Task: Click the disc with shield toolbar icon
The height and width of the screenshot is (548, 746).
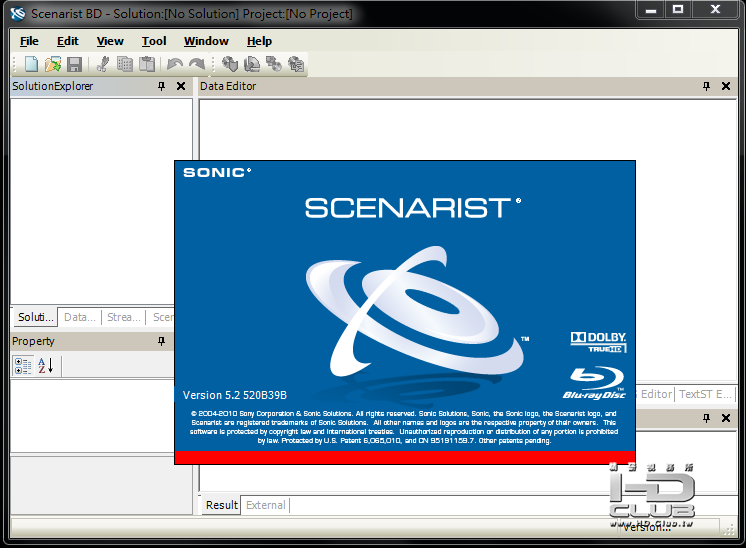Action: click(x=230, y=64)
